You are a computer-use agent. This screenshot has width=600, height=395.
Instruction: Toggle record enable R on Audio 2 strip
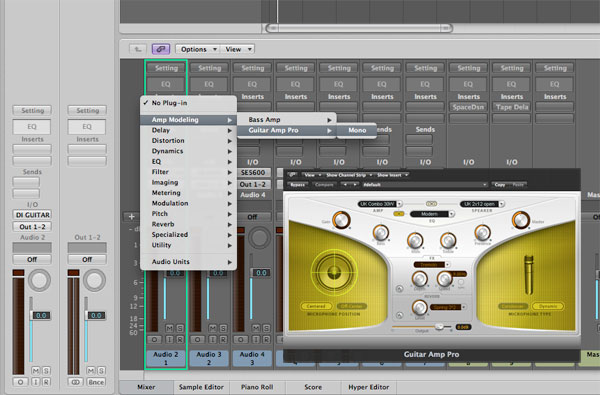point(180,339)
